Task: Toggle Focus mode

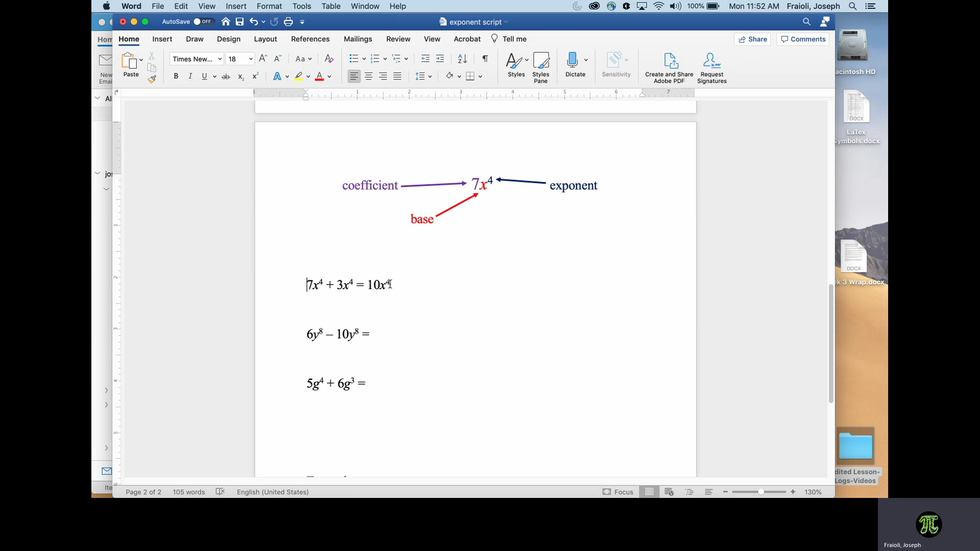Action: click(x=618, y=492)
